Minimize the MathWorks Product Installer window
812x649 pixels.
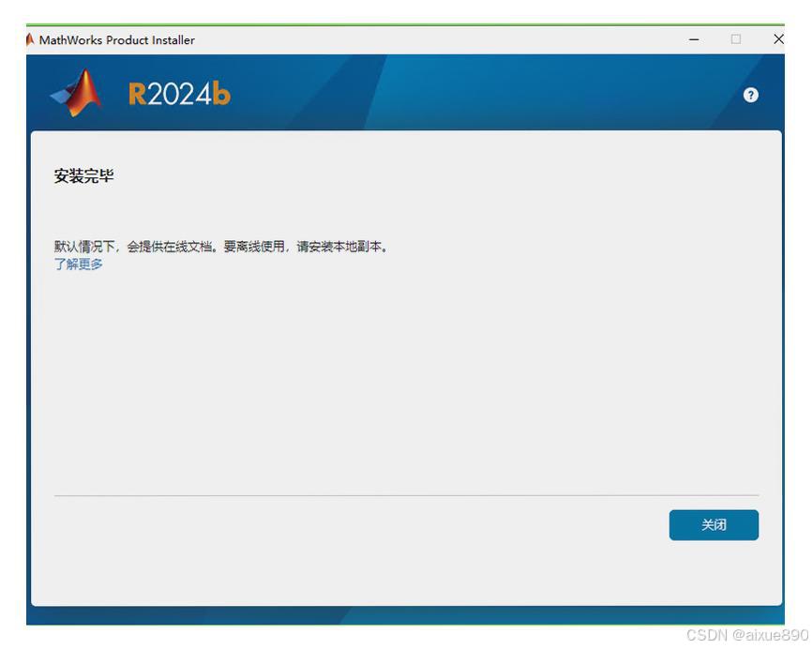694,39
